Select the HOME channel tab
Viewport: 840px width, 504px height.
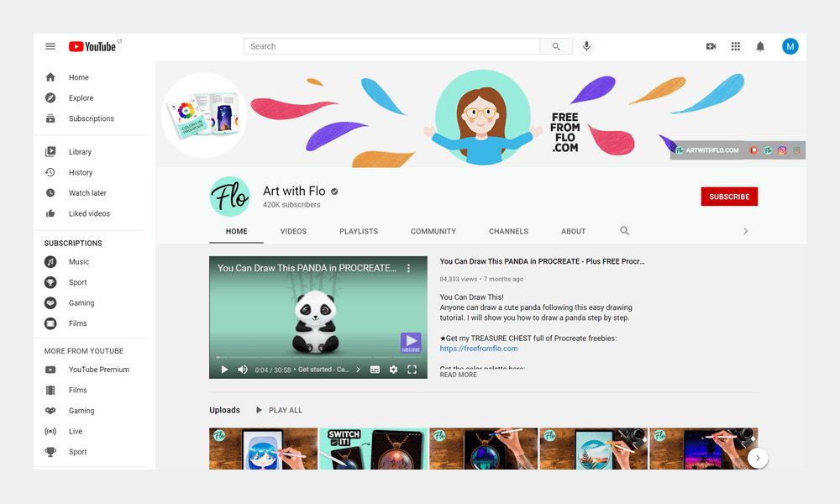click(x=236, y=231)
